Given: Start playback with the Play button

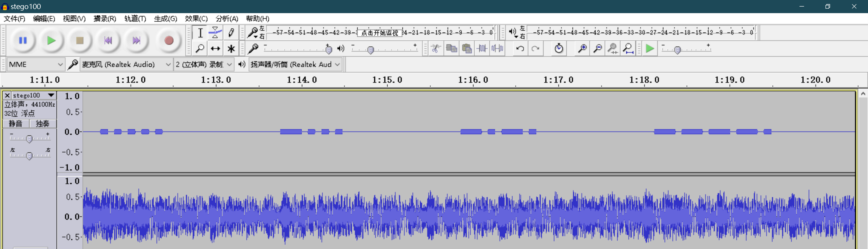Looking at the screenshot, I should (51, 41).
